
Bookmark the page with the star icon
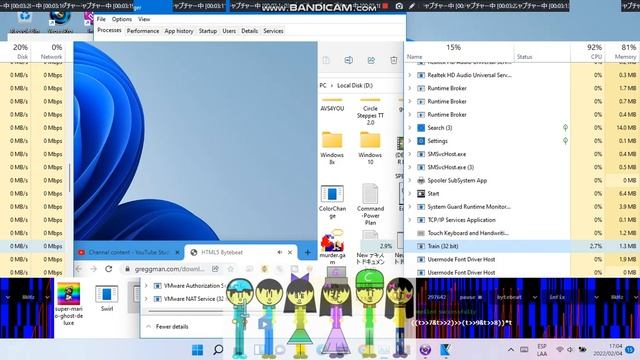pos(231,269)
